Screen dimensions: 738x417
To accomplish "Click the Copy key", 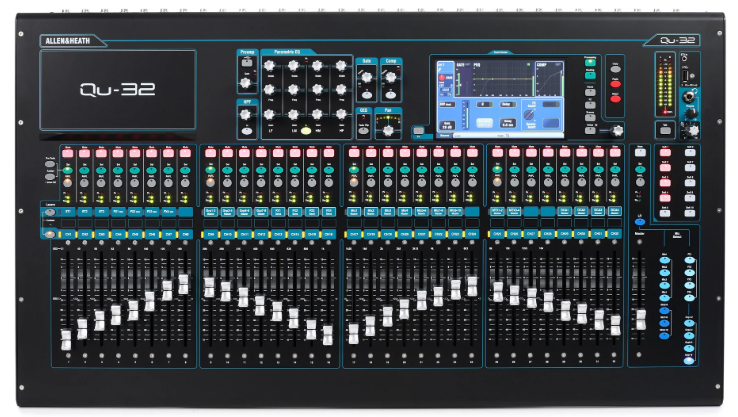I will pyautogui.click(x=615, y=69).
